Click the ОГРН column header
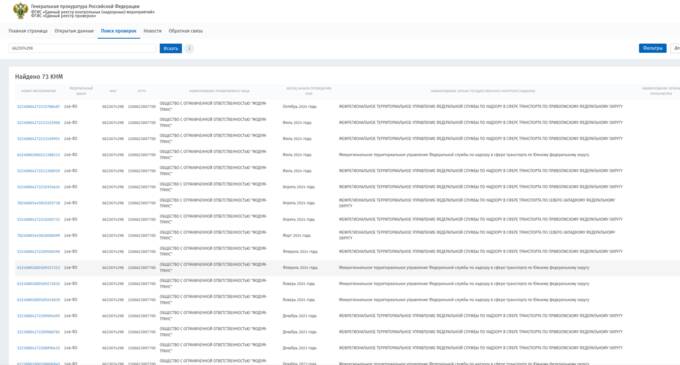 [x=142, y=91]
